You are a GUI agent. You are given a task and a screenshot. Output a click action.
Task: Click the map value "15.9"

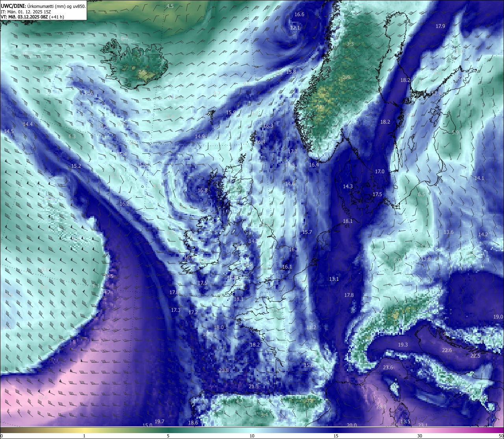pyautogui.click(x=231, y=113)
